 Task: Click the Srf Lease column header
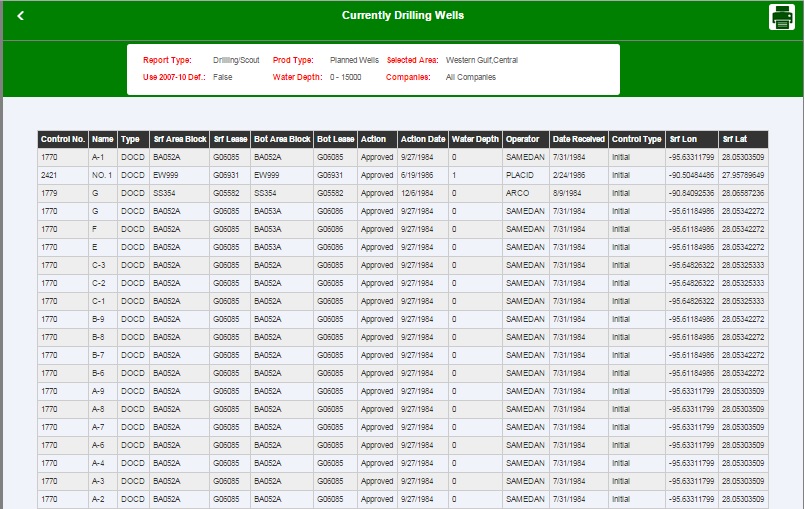point(230,139)
